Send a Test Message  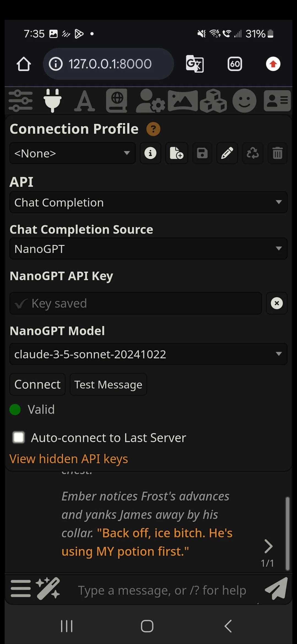point(108,384)
